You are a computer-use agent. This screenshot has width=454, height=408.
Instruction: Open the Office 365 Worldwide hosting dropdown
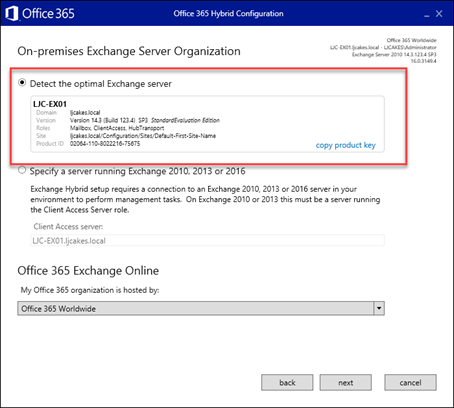(201, 308)
